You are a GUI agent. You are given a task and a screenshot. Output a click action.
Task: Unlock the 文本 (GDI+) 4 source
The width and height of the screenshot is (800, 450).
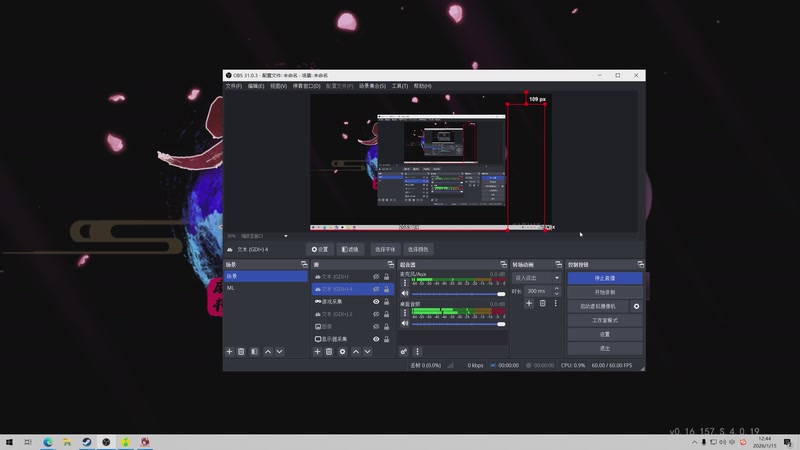tap(386, 289)
